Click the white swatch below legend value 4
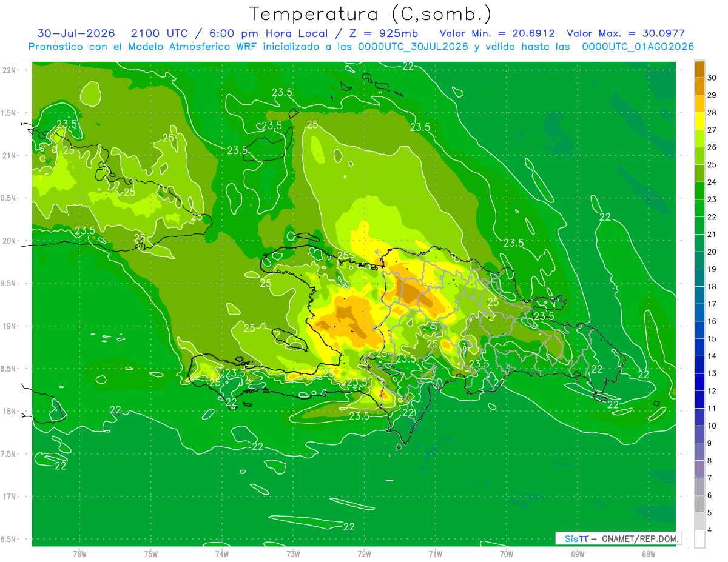Screen dimensions: 728x562 [x=699, y=538]
